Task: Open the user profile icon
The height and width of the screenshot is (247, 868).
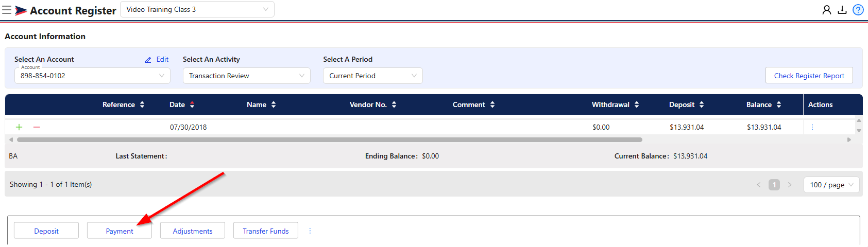Action: tap(827, 10)
